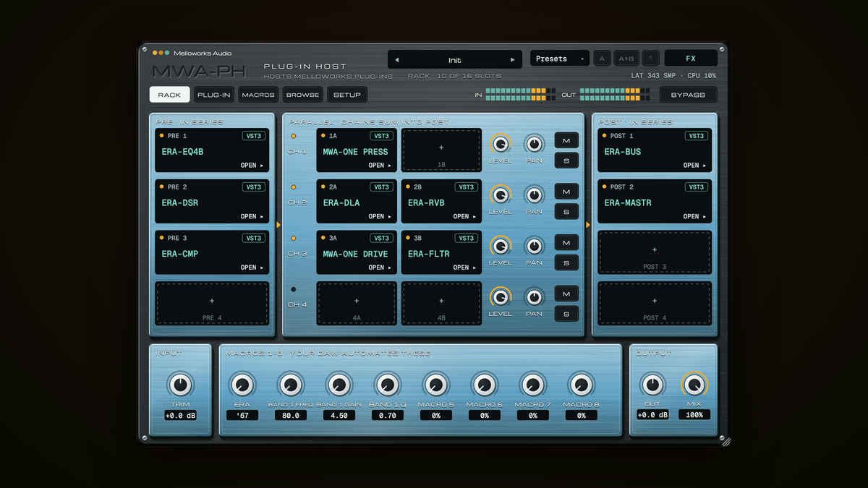The height and width of the screenshot is (488, 868).
Task: Select the A compare state button
Action: (603, 59)
